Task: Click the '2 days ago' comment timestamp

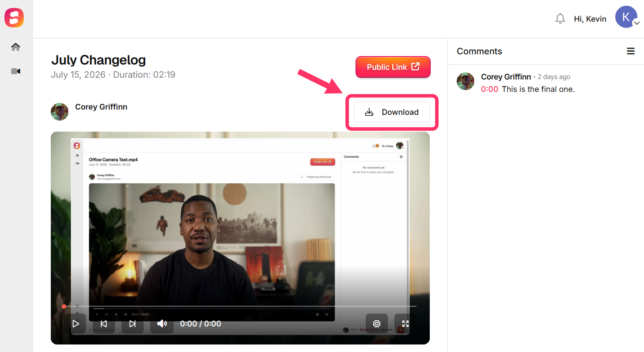Action: [554, 77]
